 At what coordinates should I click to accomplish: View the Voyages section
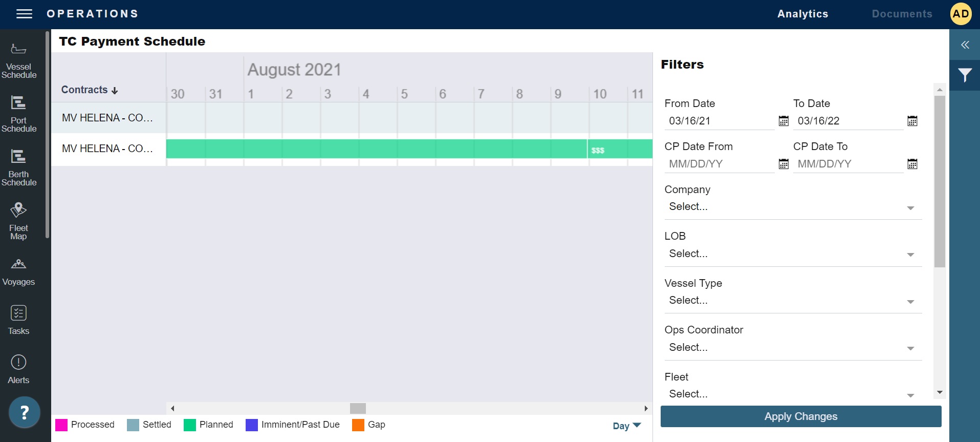click(18, 271)
